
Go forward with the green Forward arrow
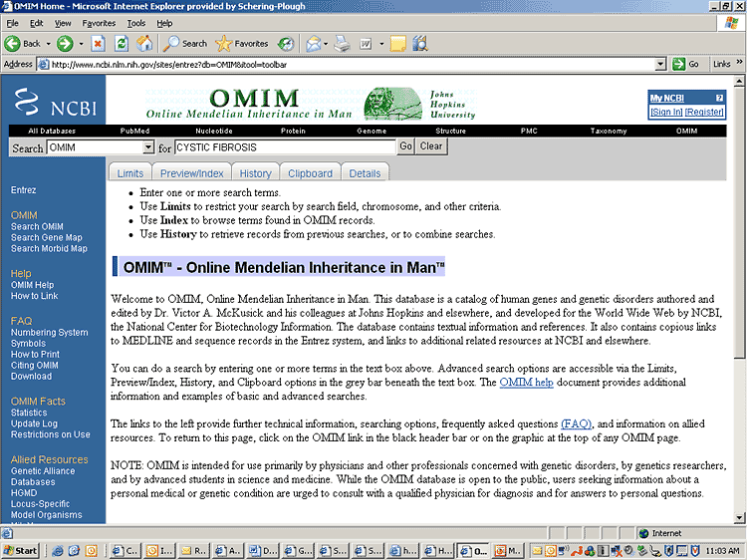tap(65, 44)
